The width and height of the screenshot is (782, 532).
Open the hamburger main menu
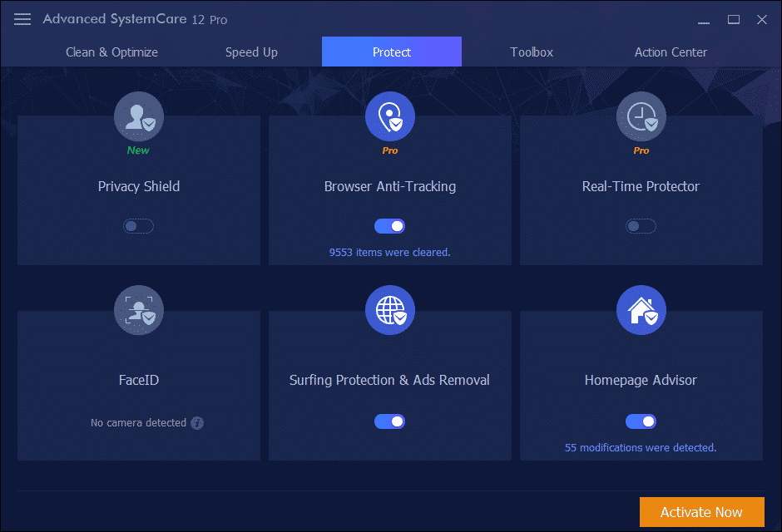click(22, 19)
